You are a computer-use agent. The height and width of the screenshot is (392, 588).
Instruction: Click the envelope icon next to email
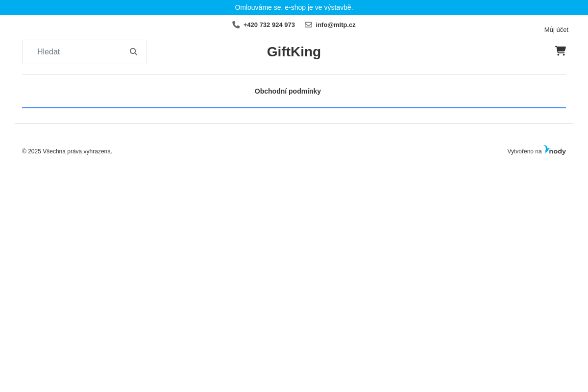(308, 24)
